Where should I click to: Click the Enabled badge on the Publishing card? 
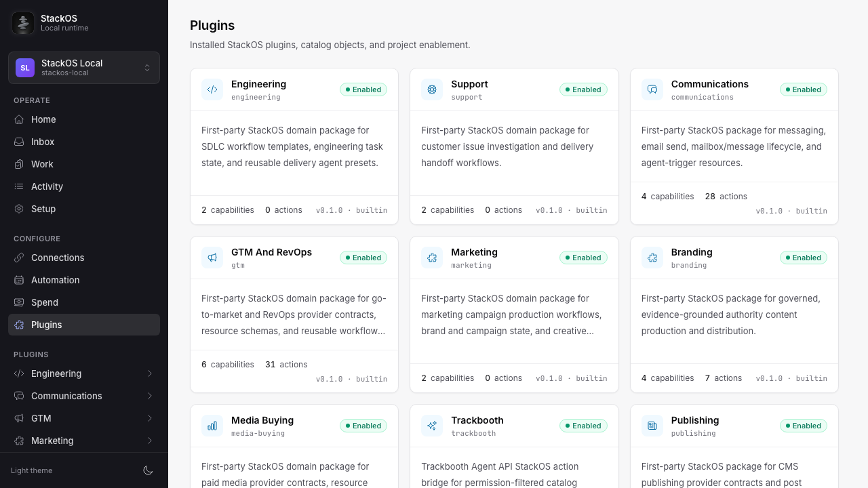tap(804, 426)
